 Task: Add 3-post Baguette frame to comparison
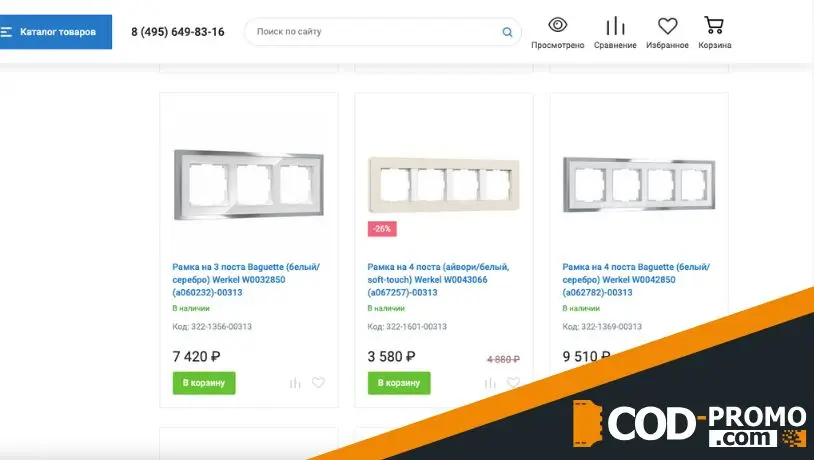(295, 383)
